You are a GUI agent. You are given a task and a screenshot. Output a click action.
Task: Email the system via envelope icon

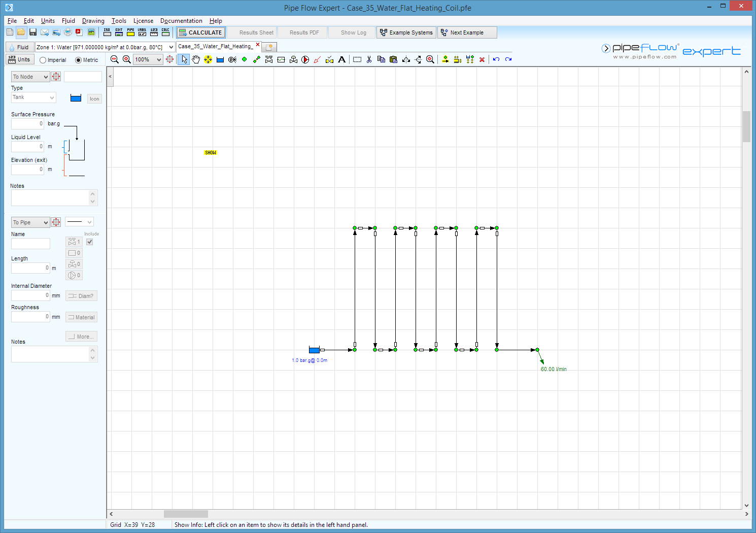(x=45, y=32)
